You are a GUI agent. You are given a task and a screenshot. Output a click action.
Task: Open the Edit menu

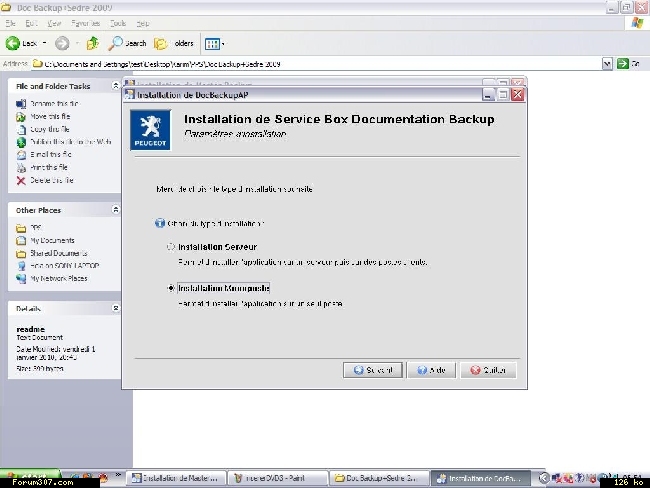click(x=31, y=23)
